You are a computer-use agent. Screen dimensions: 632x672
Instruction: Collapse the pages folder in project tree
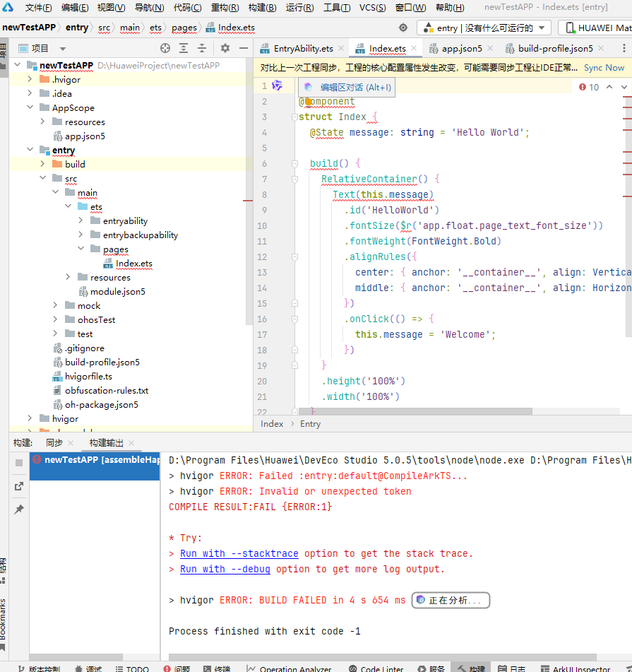tap(82, 249)
